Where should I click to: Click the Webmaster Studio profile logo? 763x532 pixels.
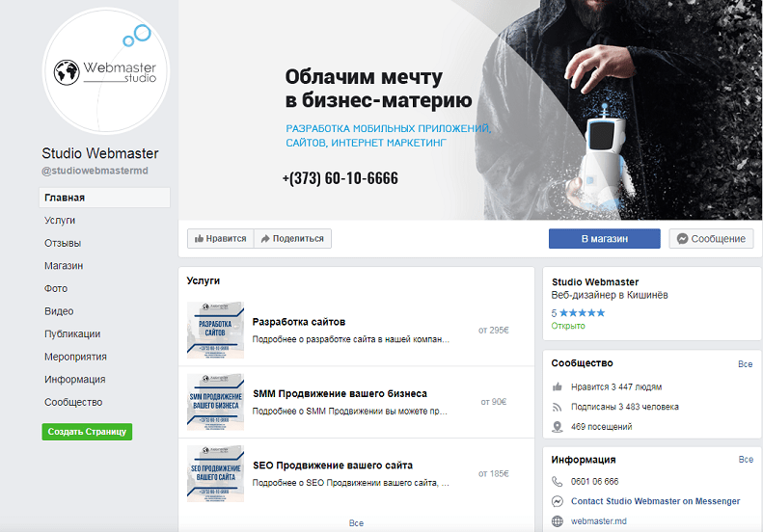[x=106, y=70]
